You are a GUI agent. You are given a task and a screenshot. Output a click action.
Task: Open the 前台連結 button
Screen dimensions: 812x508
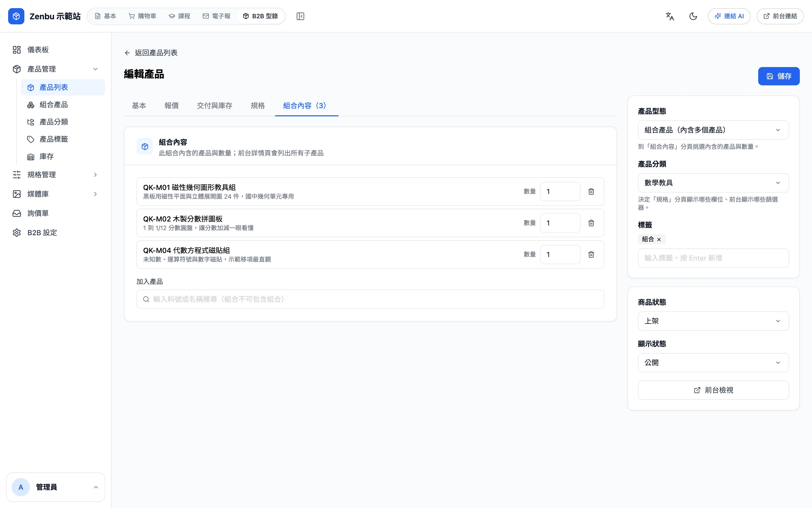[x=780, y=16]
